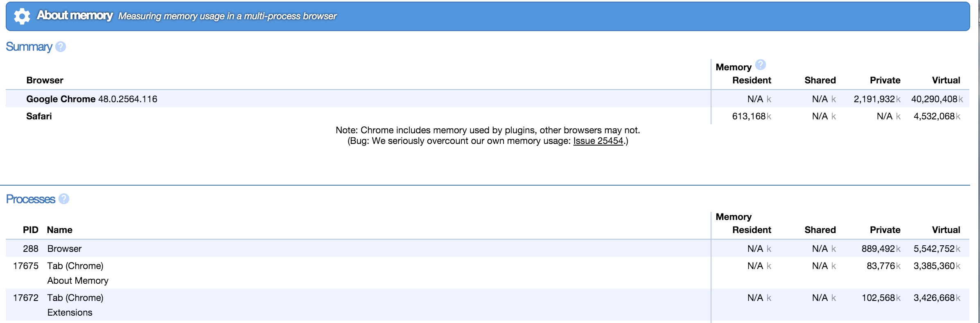Click Browser process virtual value 5,542,752k

click(937, 249)
